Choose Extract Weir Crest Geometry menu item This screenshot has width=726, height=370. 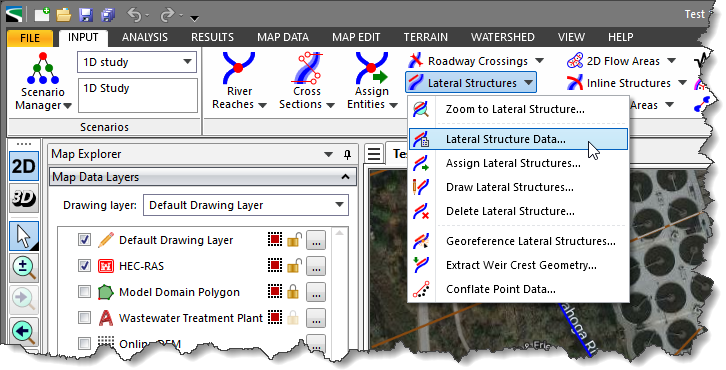coord(518,265)
